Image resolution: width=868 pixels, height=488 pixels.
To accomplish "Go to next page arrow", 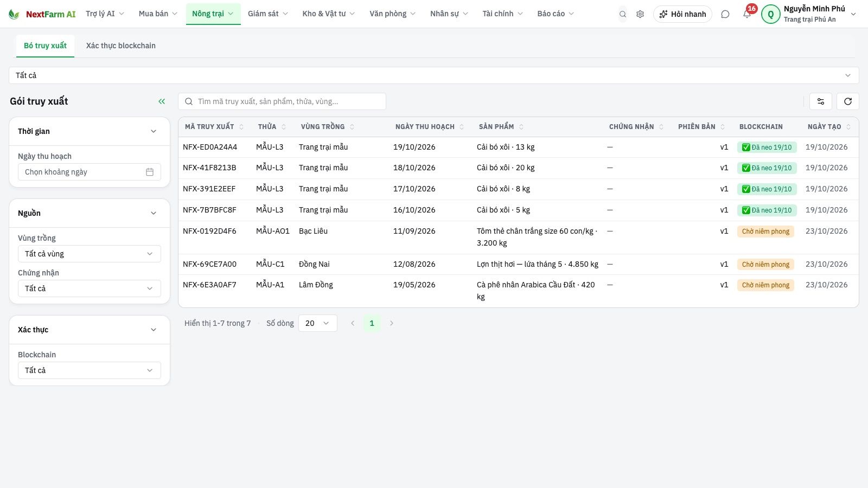I will pyautogui.click(x=392, y=323).
